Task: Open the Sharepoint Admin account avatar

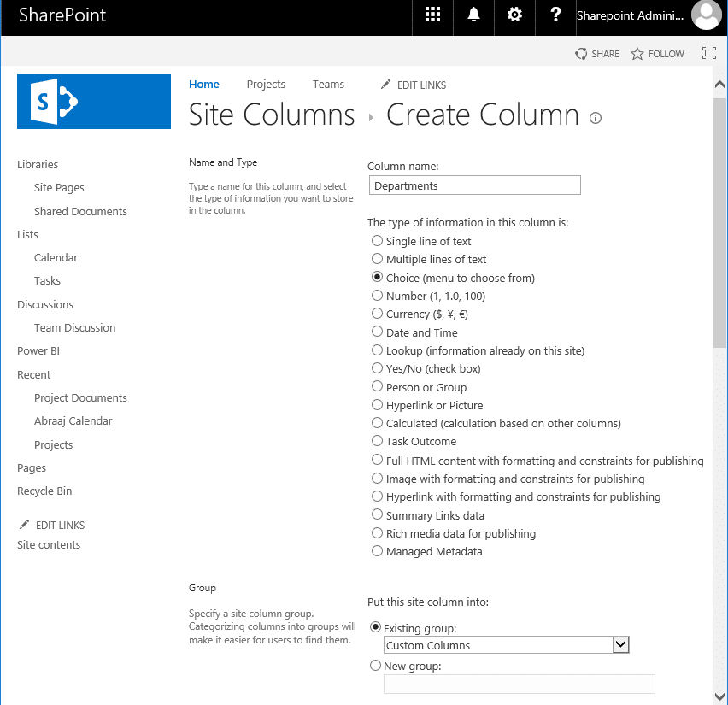Action: pyautogui.click(x=706, y=15)
